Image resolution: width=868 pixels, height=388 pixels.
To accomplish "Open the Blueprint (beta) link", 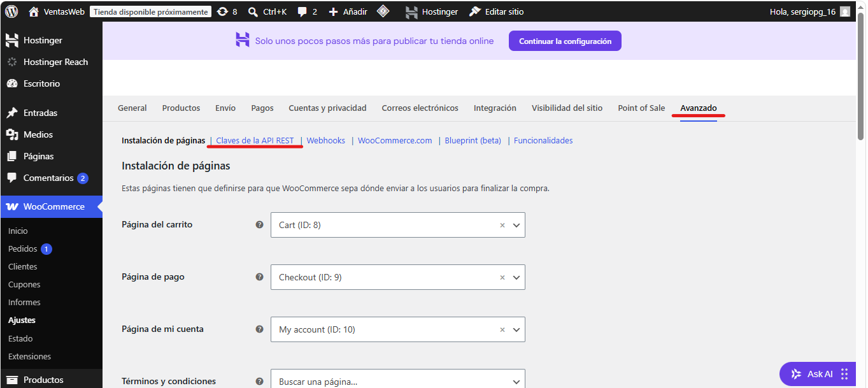I will pos(473,140).
